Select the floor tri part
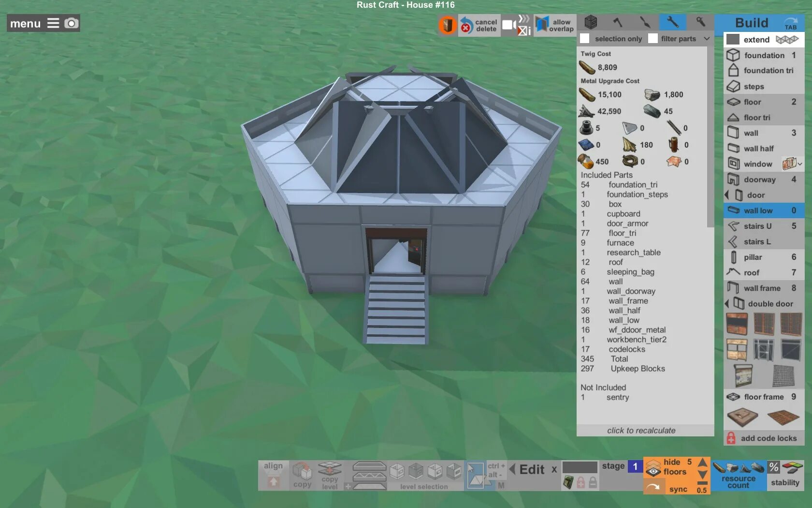 coord(764,117)
